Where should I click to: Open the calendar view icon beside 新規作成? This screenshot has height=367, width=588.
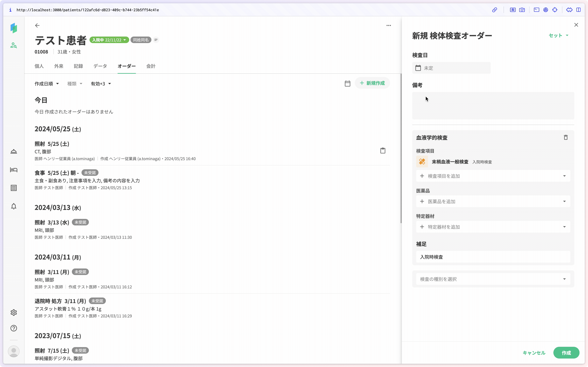coord(347,84)
